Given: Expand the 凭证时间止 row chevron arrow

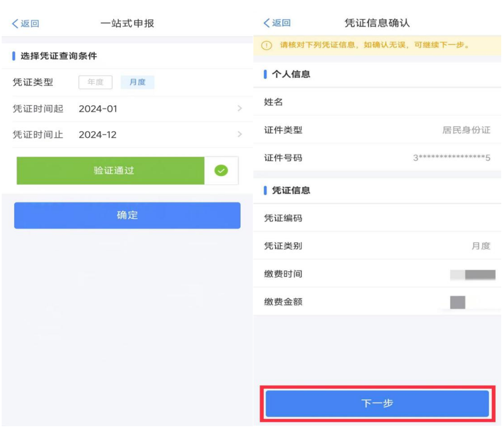Looking at the screenshot, I should tap(239, 135).
